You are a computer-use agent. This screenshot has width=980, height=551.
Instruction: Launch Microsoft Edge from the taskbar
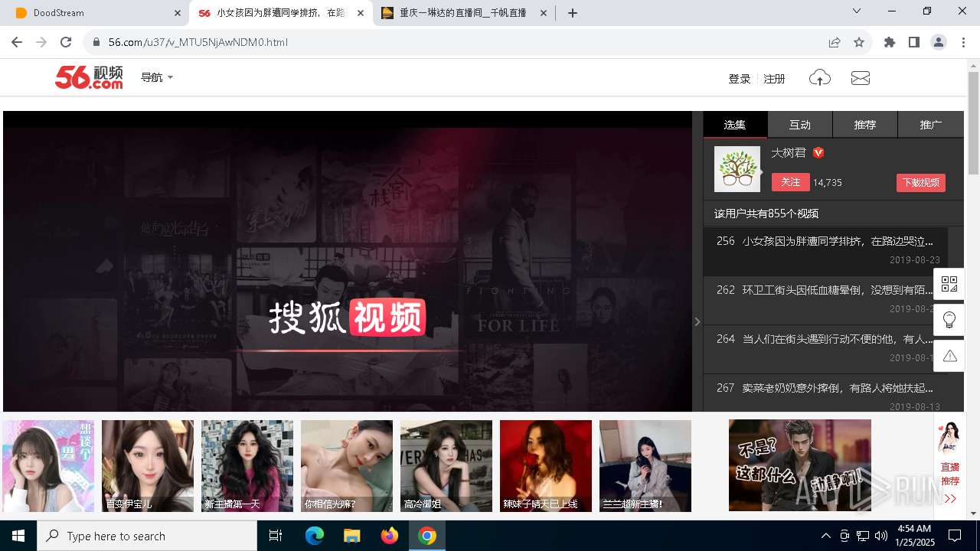click(x=315, y=536)
